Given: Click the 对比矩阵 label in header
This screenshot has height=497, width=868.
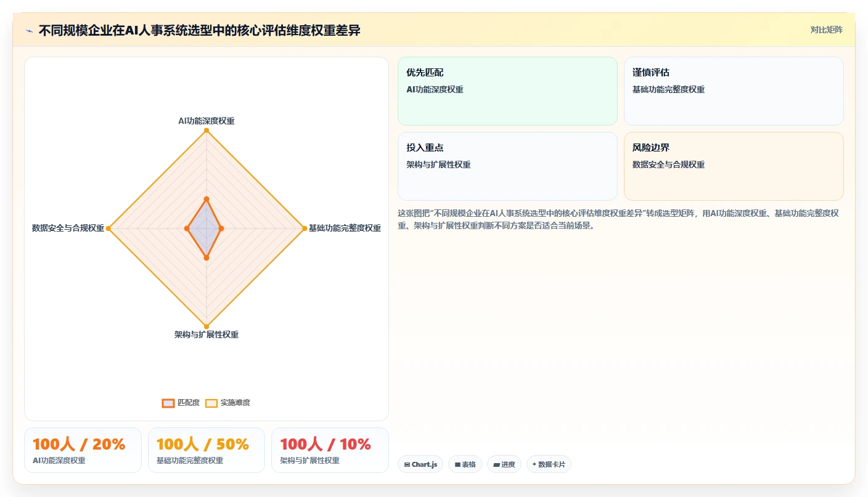Looking at the screenshot, I should 826,30.
